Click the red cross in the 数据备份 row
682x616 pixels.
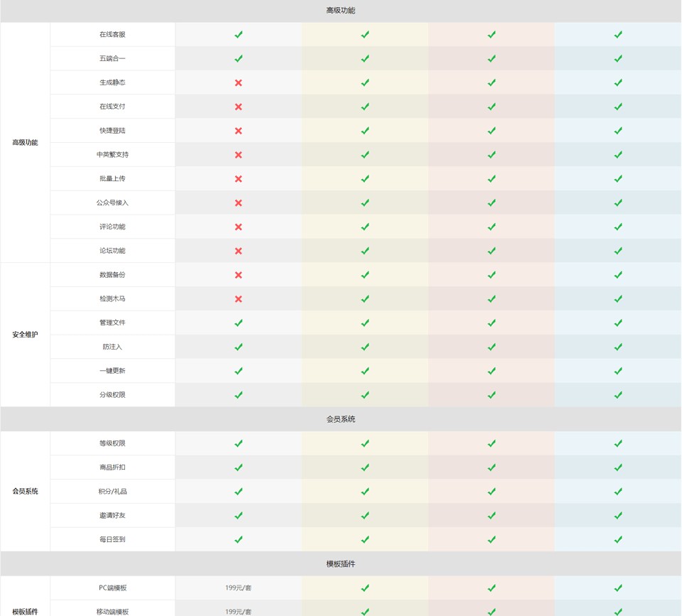tap(239, 275)
